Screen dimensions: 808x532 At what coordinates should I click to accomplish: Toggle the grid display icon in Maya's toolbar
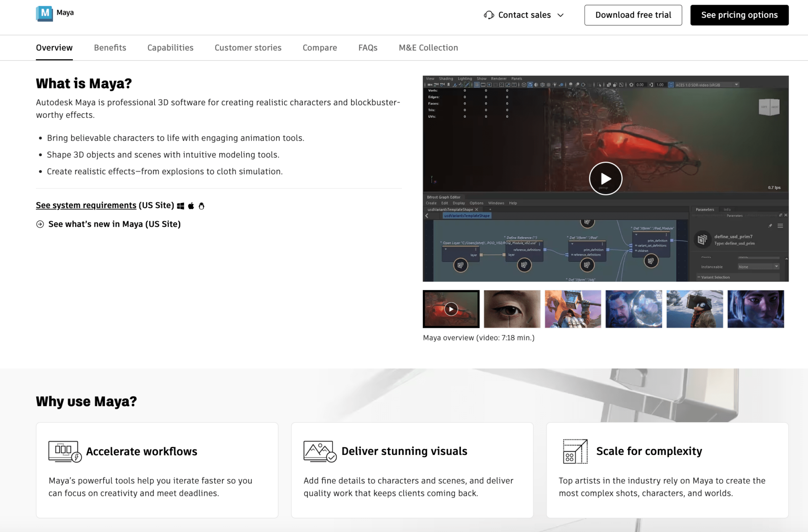[476, 85]
